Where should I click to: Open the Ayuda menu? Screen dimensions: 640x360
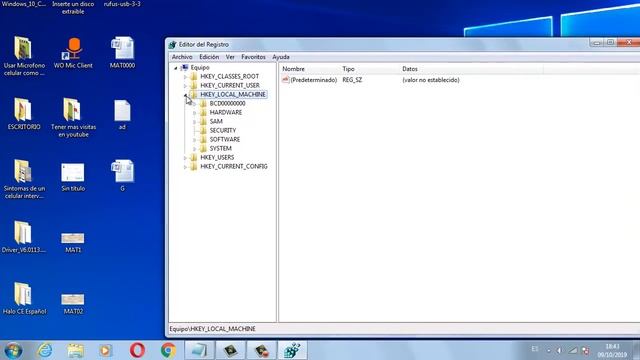(x=281, y=57)
